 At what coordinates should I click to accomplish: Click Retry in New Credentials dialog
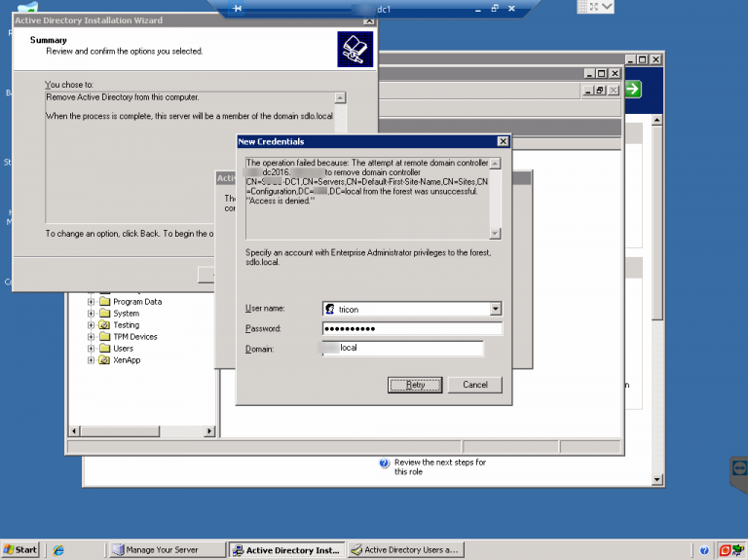click(x=415, y=385)
